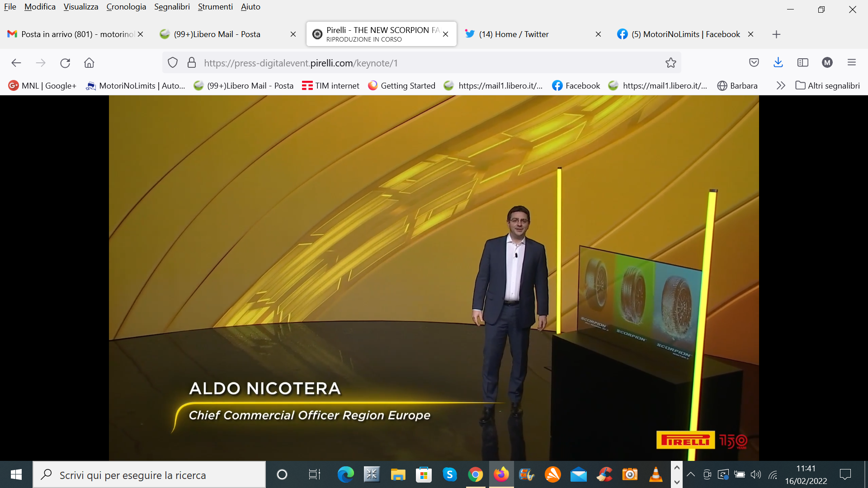
Task: View site security lock information
Action: click(192, 63)
